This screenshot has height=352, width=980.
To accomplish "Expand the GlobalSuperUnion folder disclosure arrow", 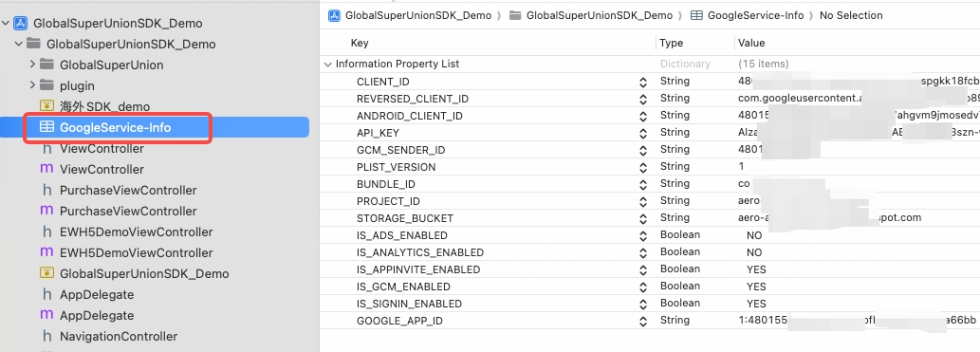I will [32, 65].
